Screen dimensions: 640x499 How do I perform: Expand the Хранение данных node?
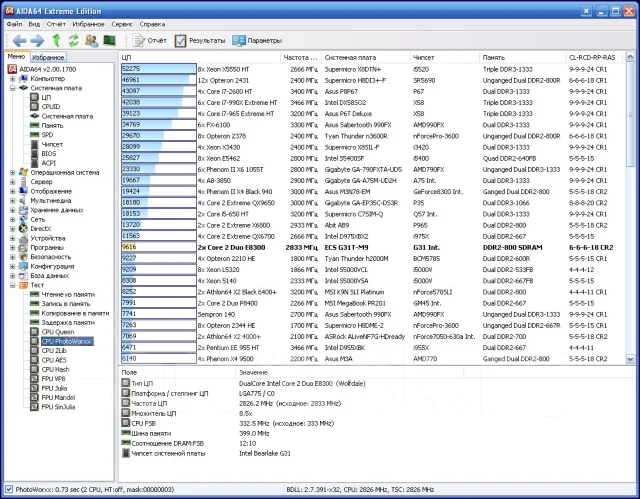coord(13,210)
